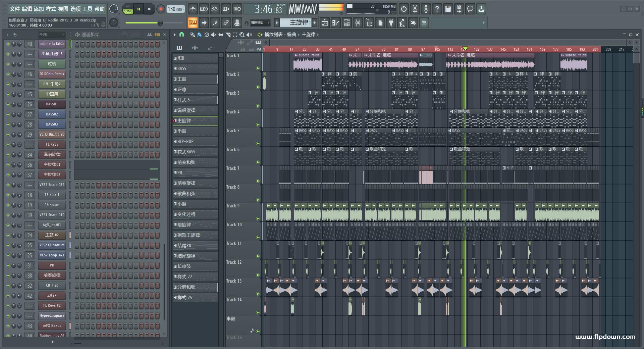Toggle blend recording overdub icon
The image size is (644, 349).
pyautogui.click(x=226, y=9)
